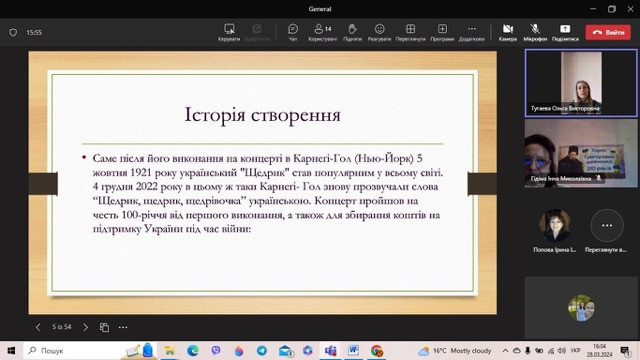
Task: Click the slide title Історія створення
Action: coord(262,115)
